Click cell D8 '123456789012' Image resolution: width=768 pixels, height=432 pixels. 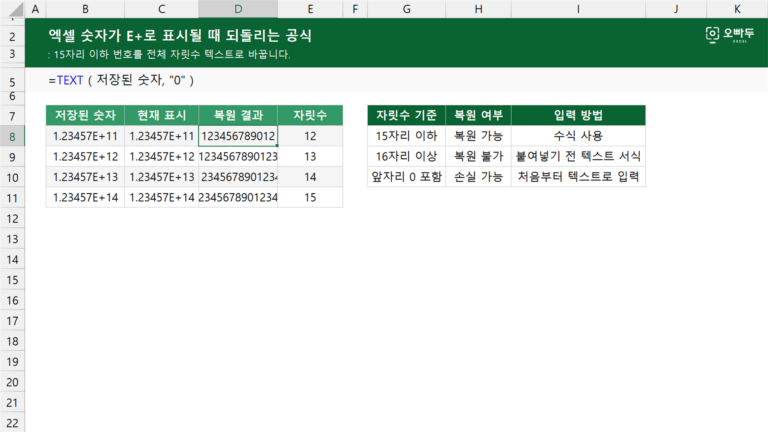[x=238, y=136]
